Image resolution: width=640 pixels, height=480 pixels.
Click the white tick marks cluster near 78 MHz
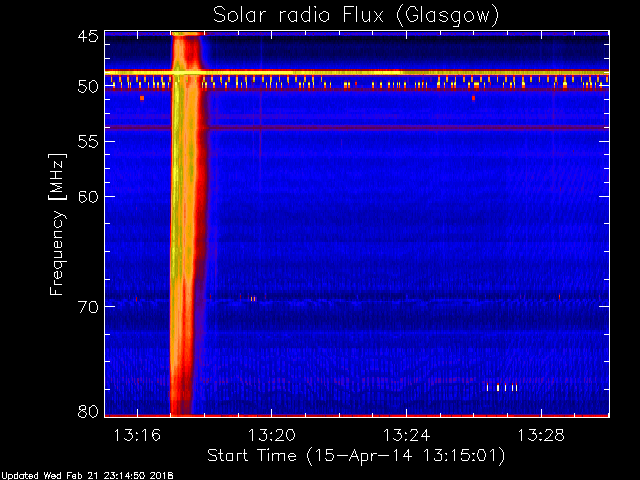point(502,387)
